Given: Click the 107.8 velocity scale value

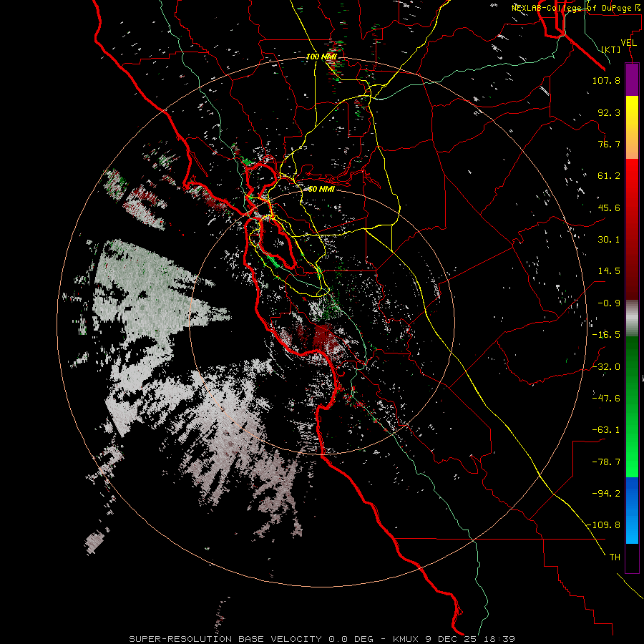Looking at the screenshot, I should (606, 80).
